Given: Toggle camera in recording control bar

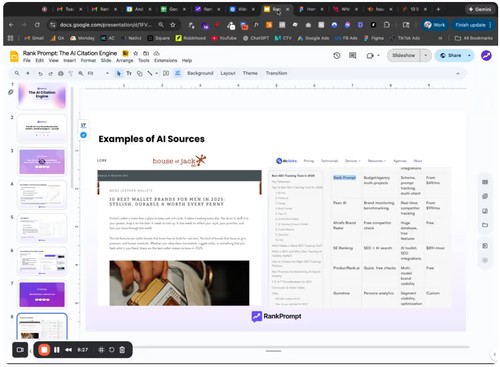Looking at the screenshot, I should [20, 350].
